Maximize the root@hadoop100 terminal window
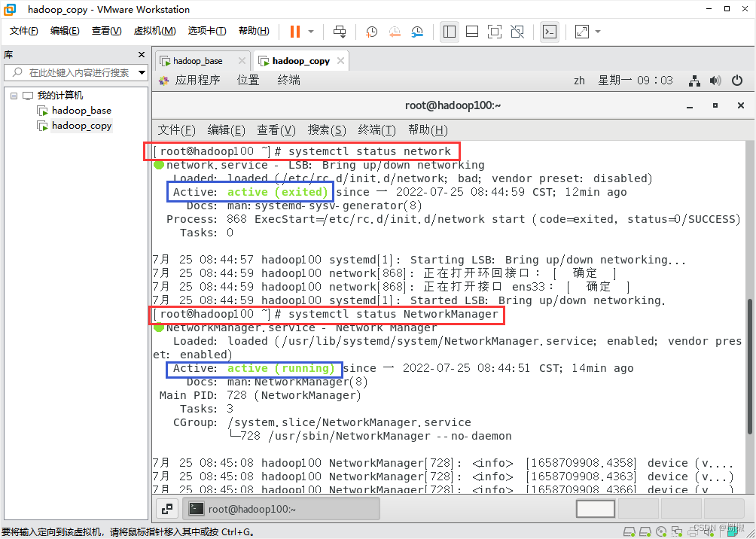756x539 pixels. point(715,105)
